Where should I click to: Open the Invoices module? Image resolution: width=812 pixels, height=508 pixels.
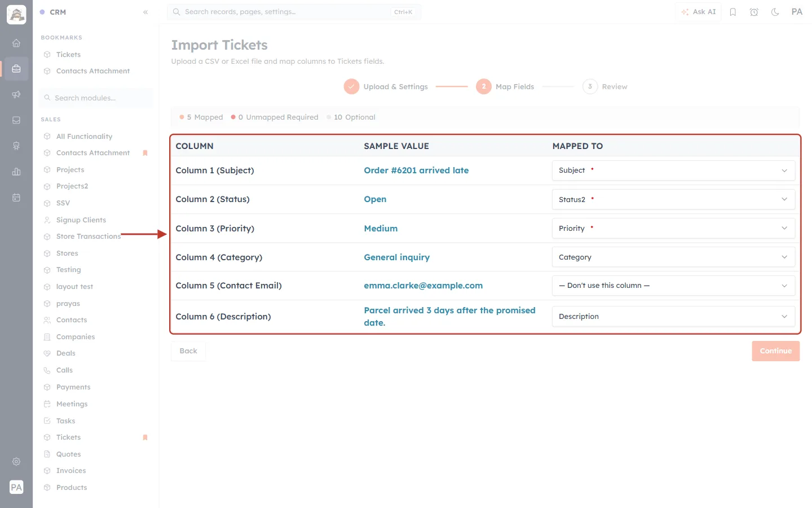(x=71, y=471)
